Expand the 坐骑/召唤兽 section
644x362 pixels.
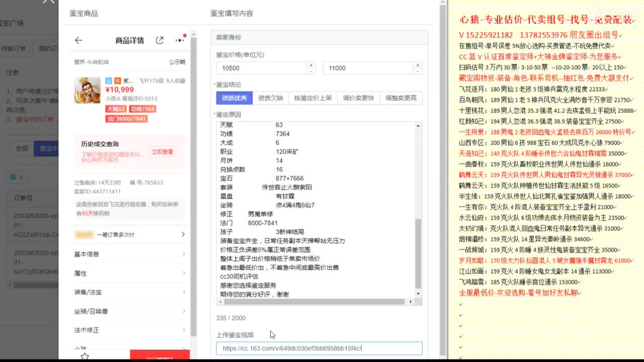coord(129,311)
